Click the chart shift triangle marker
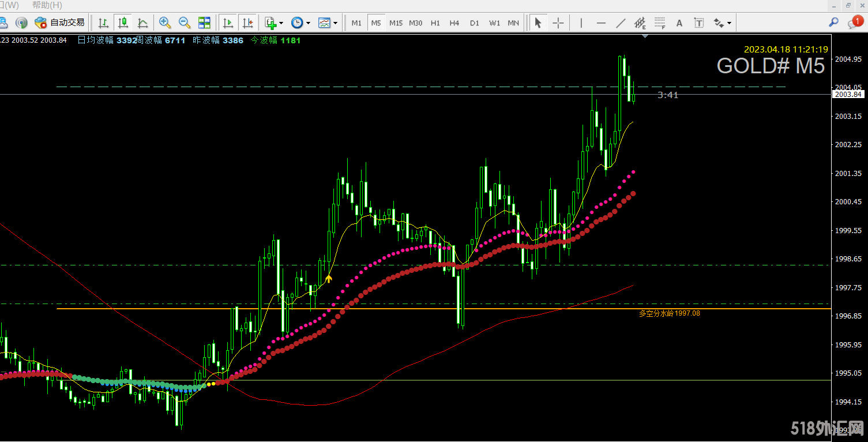Screen dimensions: 868x442 [x=645, y=36]
